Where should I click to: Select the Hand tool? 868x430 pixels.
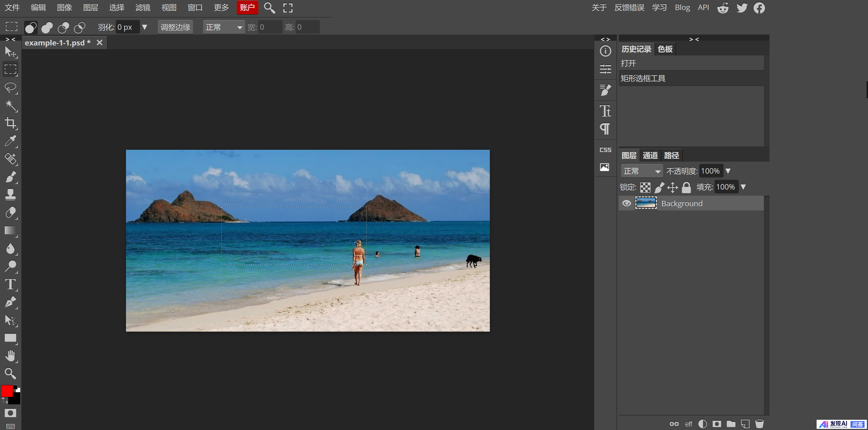[x=10, y=356]
